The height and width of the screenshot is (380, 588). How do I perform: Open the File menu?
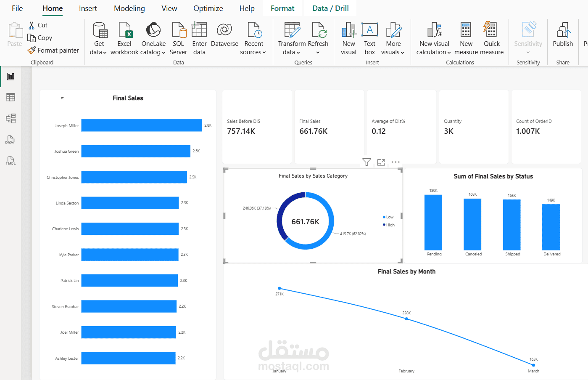(17, 8)
